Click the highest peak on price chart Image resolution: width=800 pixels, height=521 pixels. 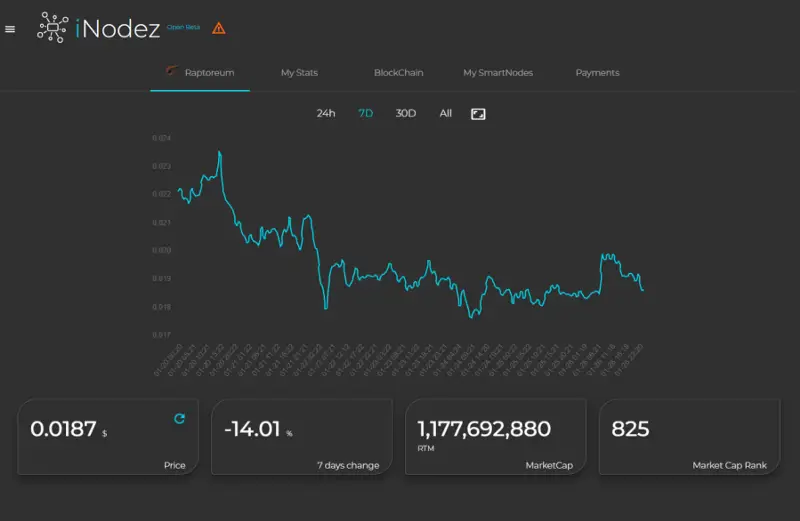[220, 152]
